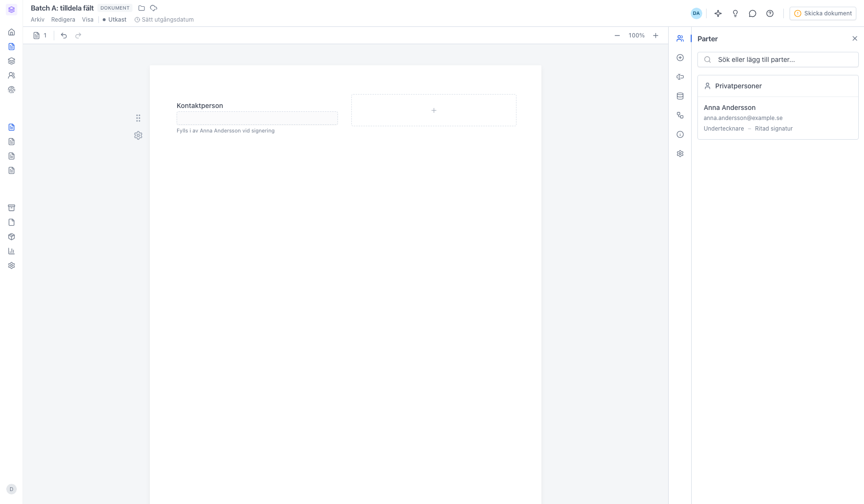
Task: Open the Redigera menu
Action: (63, 20)
